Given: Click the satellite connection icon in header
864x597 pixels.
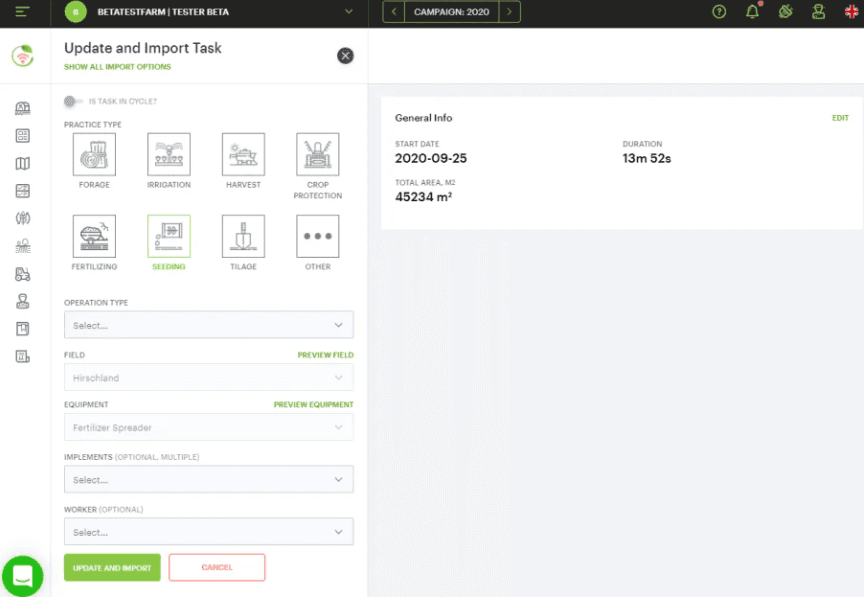Looking at the screenshot, I should [785, 12].
